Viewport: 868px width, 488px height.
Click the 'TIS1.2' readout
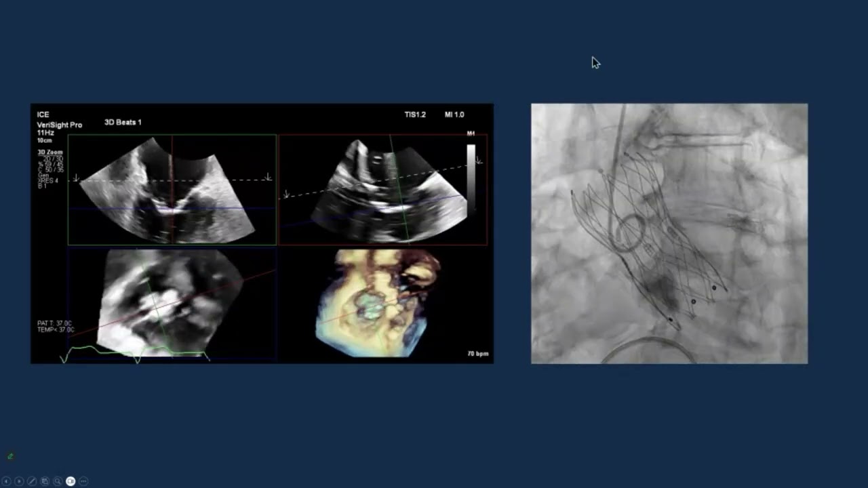click(x=415, y=115)
